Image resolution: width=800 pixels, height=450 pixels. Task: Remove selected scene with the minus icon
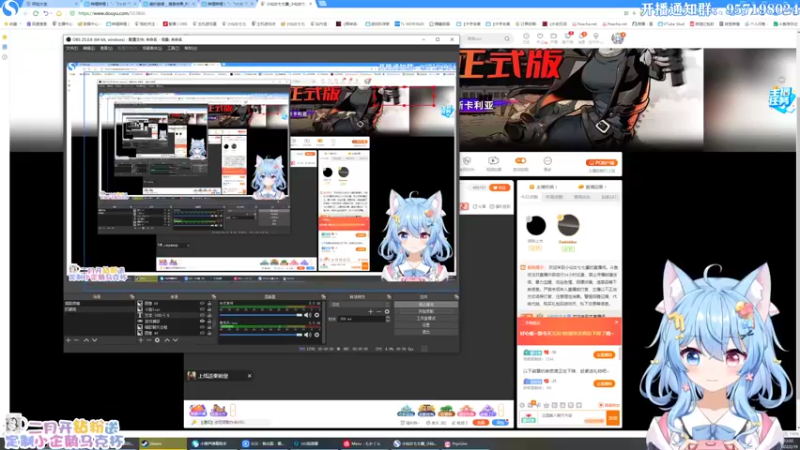77,340
